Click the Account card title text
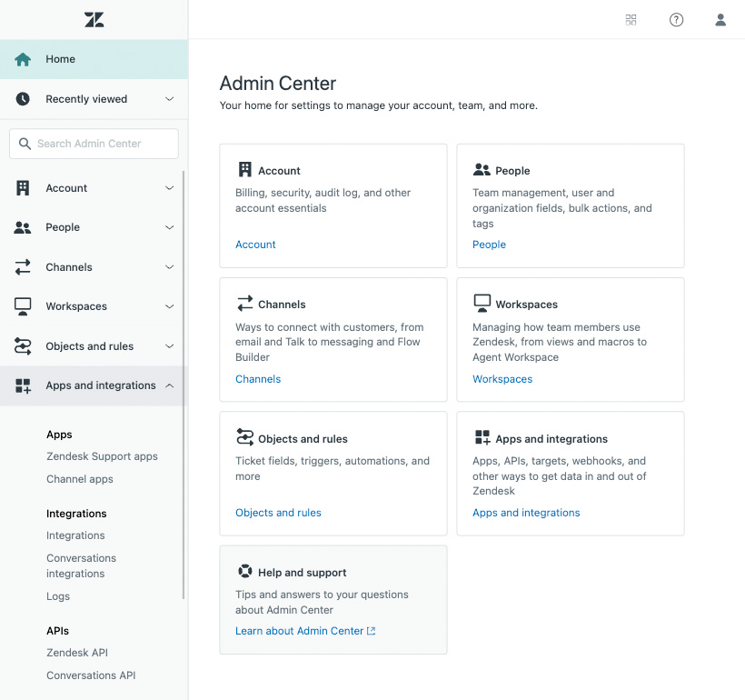The image size is (745, 700). [x=280, y=171]
